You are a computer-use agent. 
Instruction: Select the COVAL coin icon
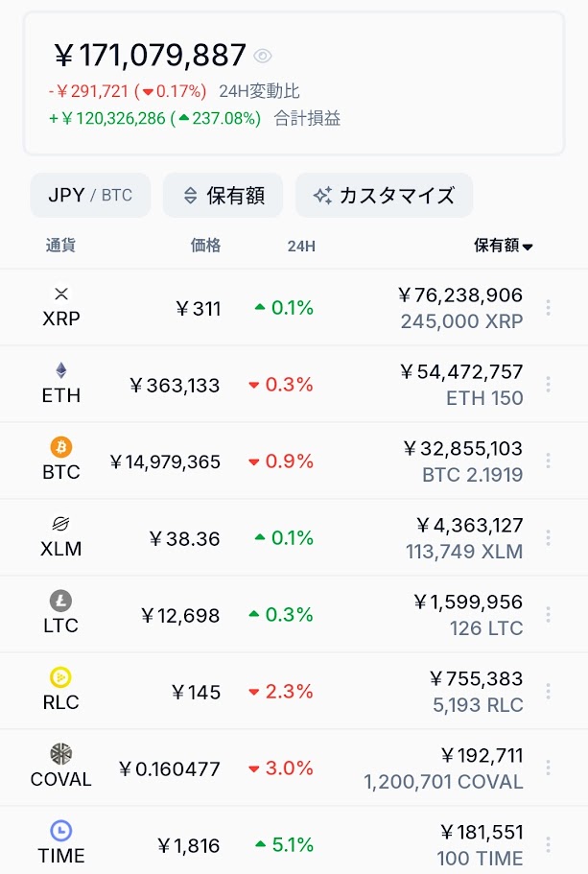[x=61, y=754]
